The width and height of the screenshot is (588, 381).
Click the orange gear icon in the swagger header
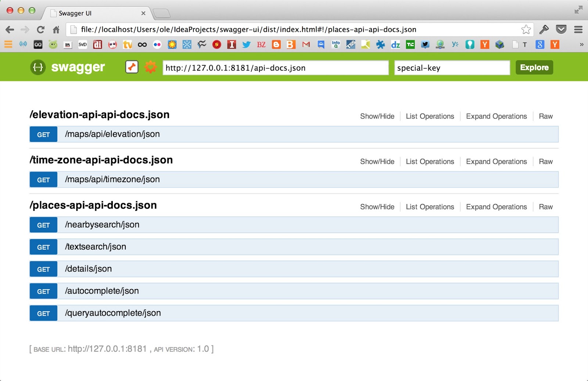coord(150,67)
